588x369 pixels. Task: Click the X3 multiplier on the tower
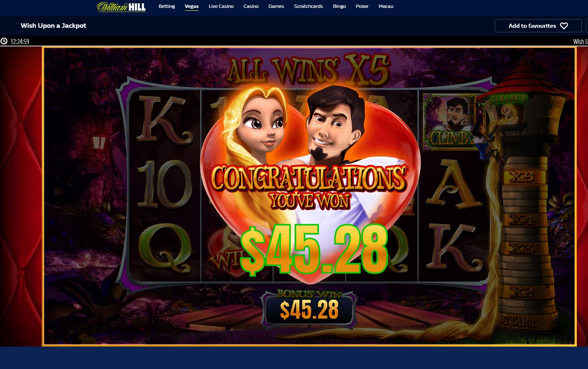(522, 248)
